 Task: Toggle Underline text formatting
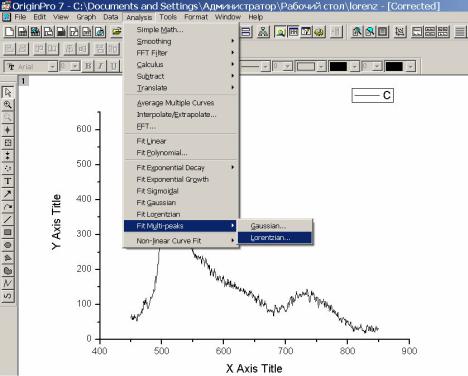[114, 66]
